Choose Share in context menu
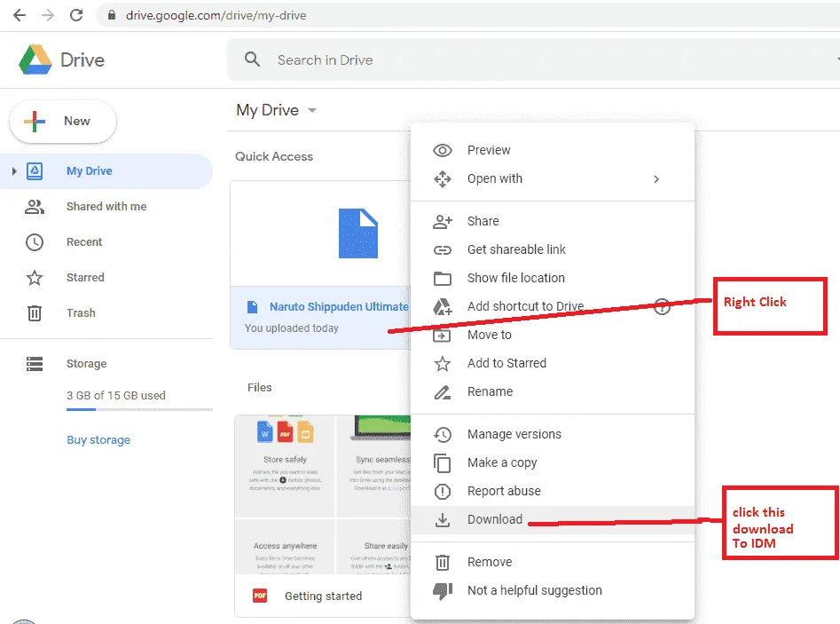 (x=553, y=221)
